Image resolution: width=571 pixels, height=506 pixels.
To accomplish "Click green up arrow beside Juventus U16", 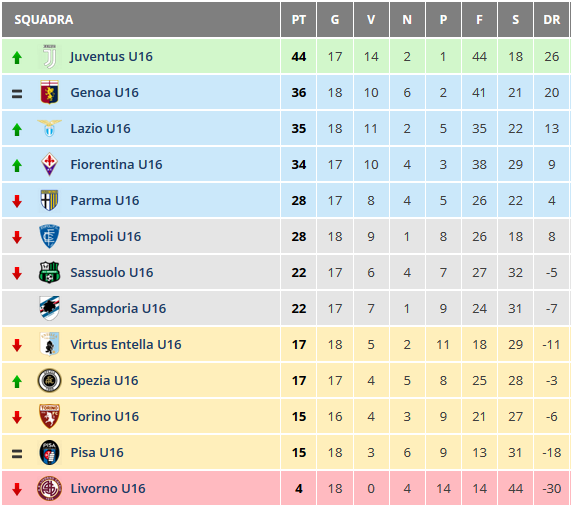I will tap(17, 57).
